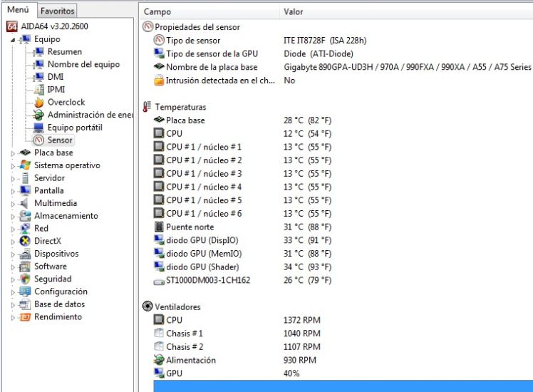Image resolution: width=533 pixels, height=392 pixels.
Task: Select the Base de datos label
Action: pyautogui.click(x=59, y=304)
